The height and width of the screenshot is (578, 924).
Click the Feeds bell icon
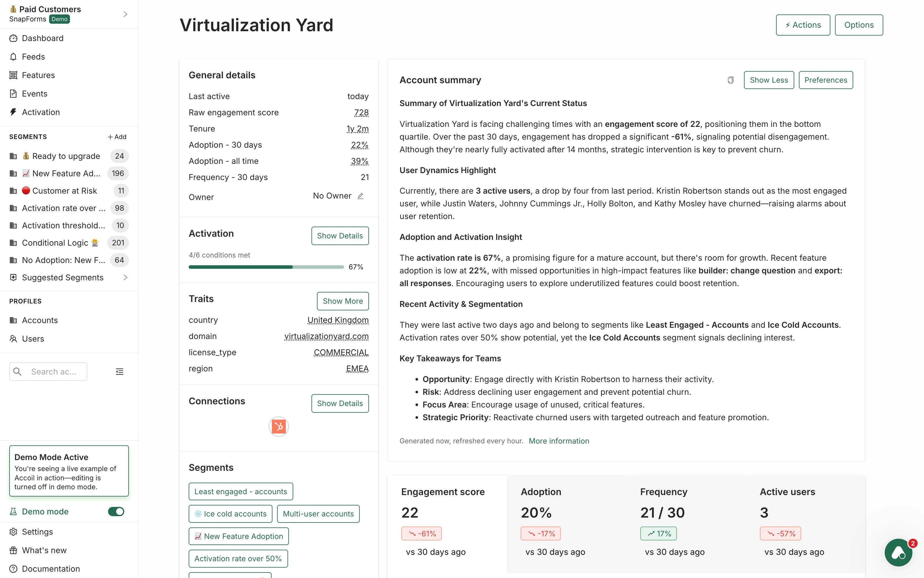click(13, 57)
